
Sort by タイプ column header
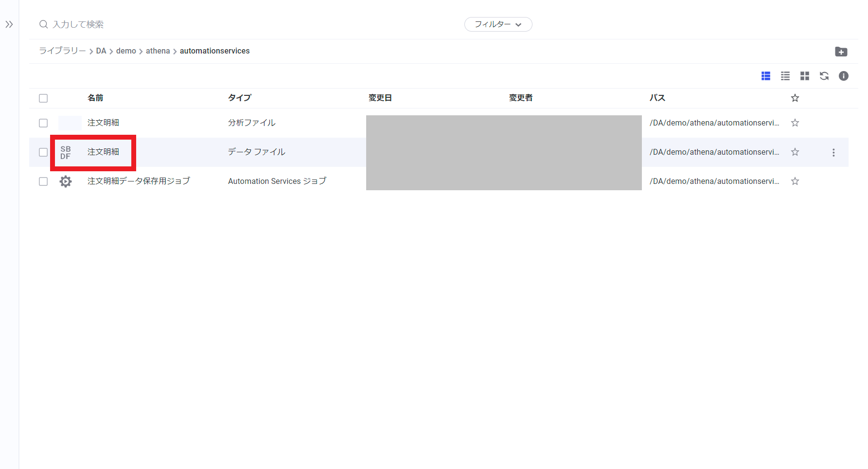[x=240, y=98]
